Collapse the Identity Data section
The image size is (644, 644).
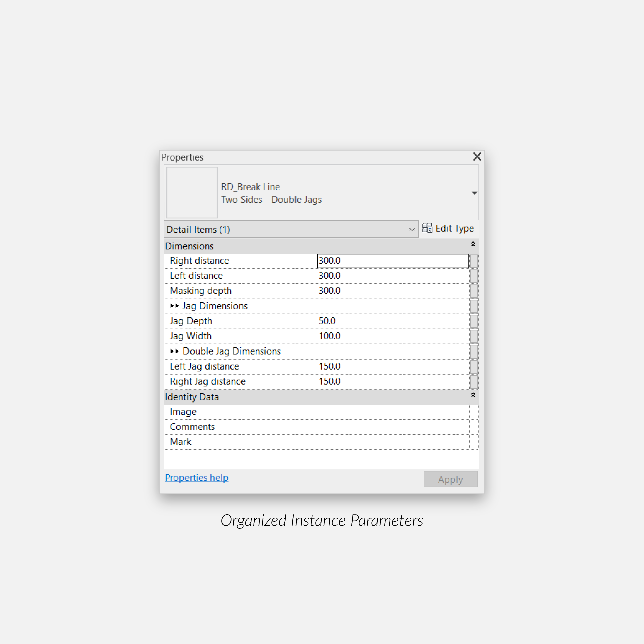pyautogui.click(x=473, y=395)
